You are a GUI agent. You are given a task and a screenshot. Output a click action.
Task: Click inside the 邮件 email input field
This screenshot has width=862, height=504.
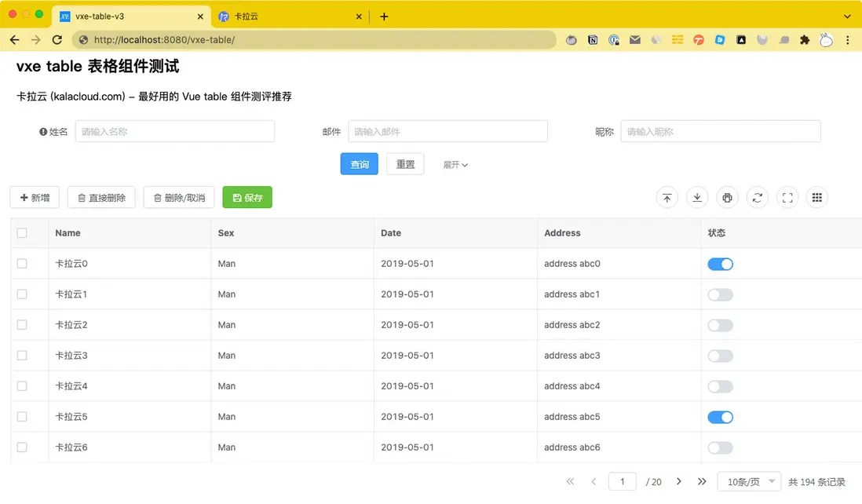(x=447, y=131)
